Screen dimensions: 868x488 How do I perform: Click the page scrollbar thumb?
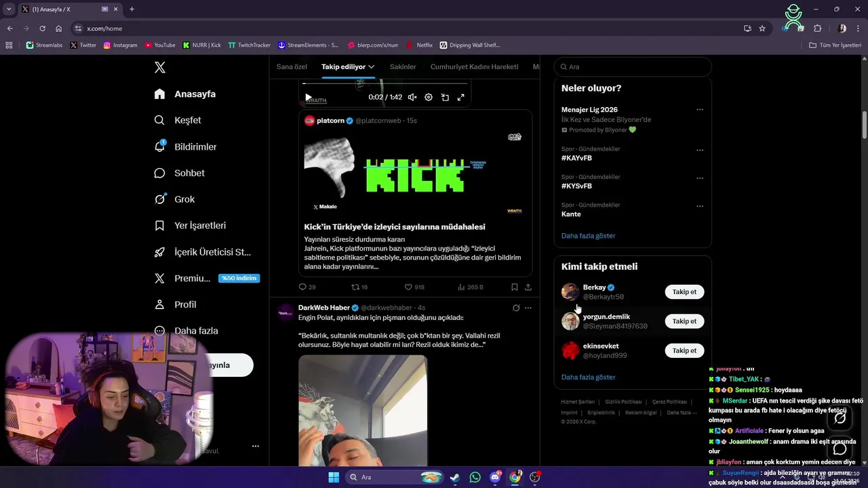865,125
